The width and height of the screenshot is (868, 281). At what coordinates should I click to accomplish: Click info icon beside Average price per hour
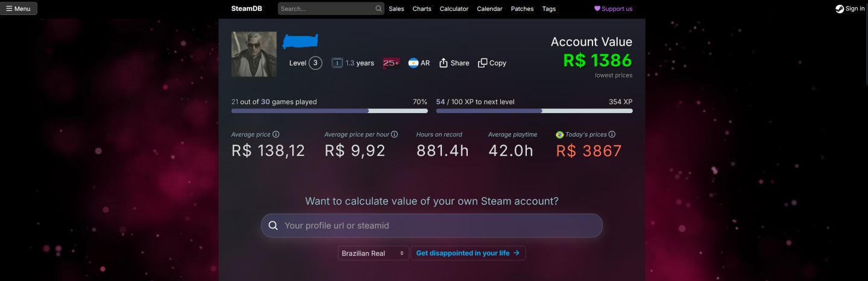394,135
